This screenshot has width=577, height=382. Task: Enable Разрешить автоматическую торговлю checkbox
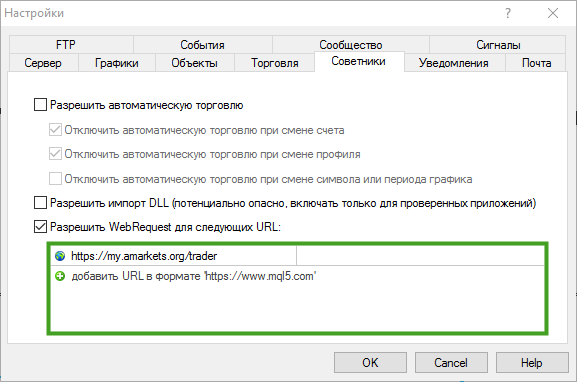[40, 105]
